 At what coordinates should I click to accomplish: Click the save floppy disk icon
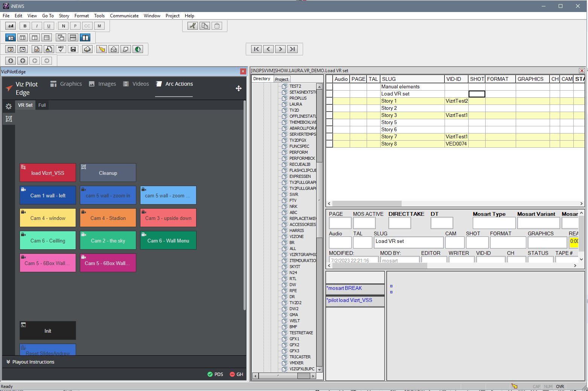point(73,49)
